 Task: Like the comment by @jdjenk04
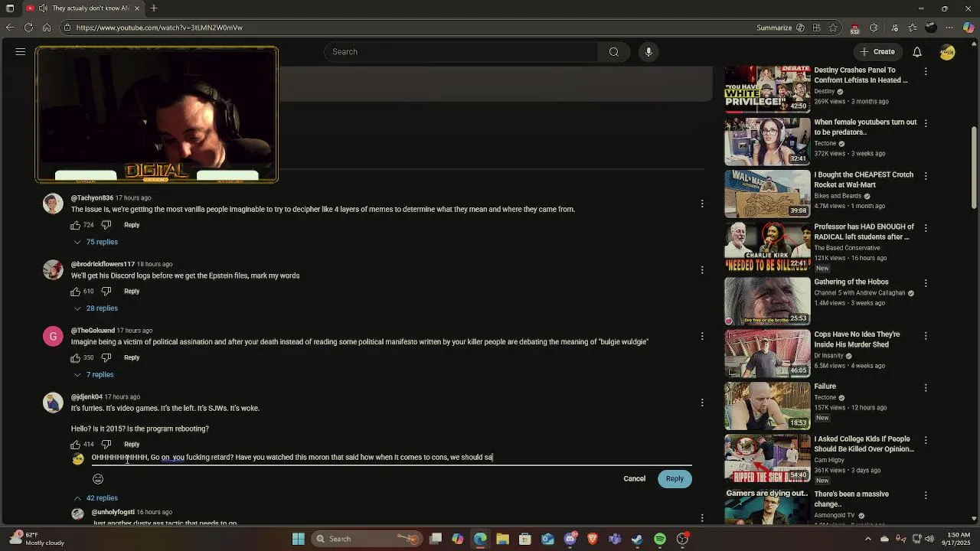tap(76, 445)
